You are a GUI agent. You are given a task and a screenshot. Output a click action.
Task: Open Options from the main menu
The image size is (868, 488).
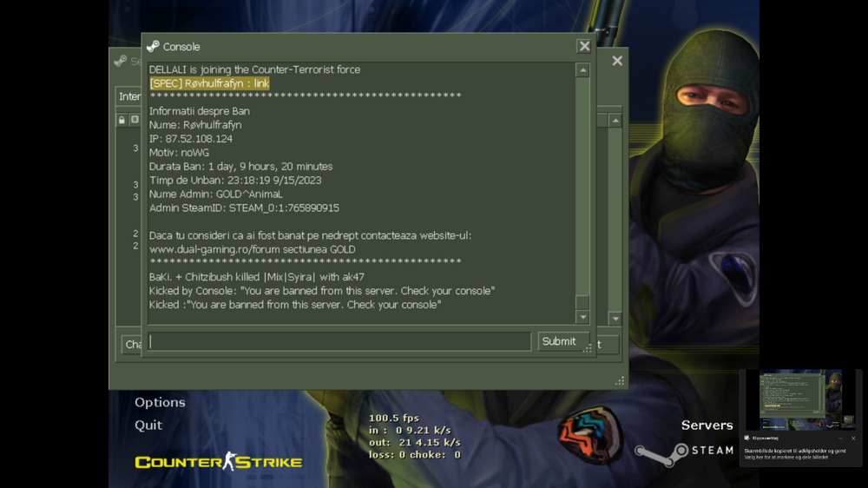pos(160,402)
